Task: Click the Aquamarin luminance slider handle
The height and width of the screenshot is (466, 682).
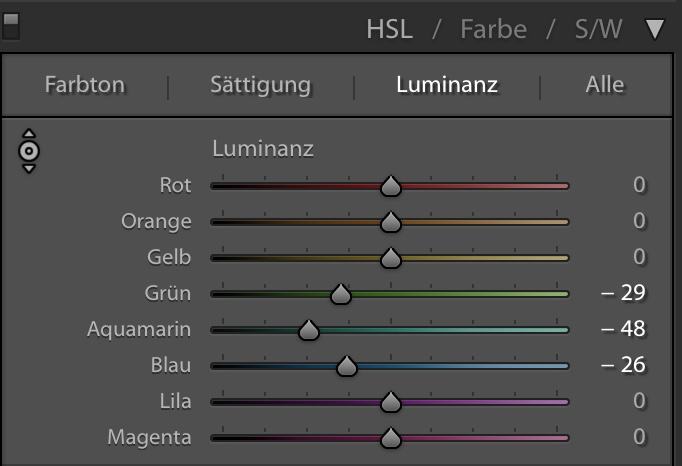Action: [x=308, y=330]
